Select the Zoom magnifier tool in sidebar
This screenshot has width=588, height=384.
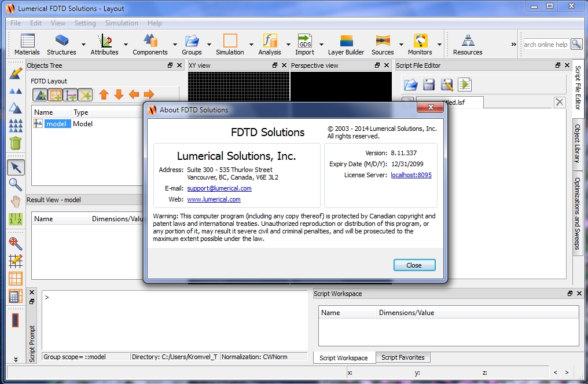(16, 184)
